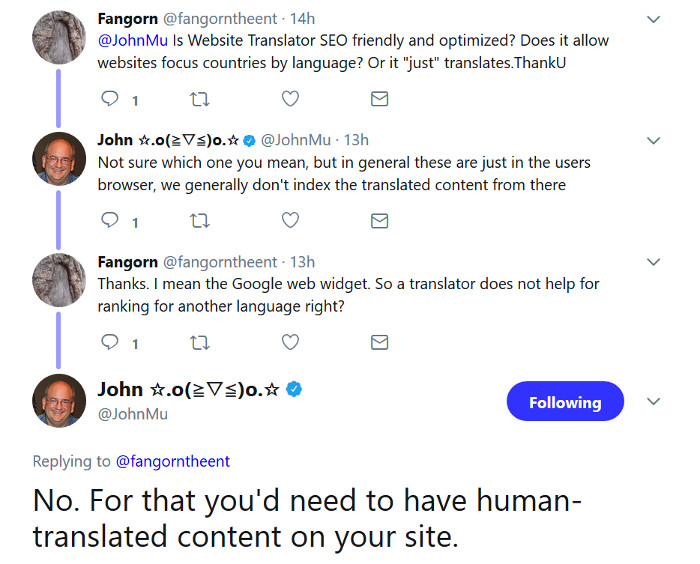Like Fangorn's tweet about Google web widget
The height and width of the screenshot is (564, 700).
click(290, 342)
